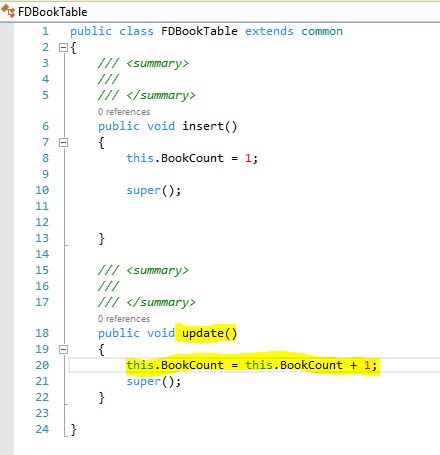Viewport: 440px width, 455px height.
Task: Click the 0 references link above insert()
Action: point(124,112)
